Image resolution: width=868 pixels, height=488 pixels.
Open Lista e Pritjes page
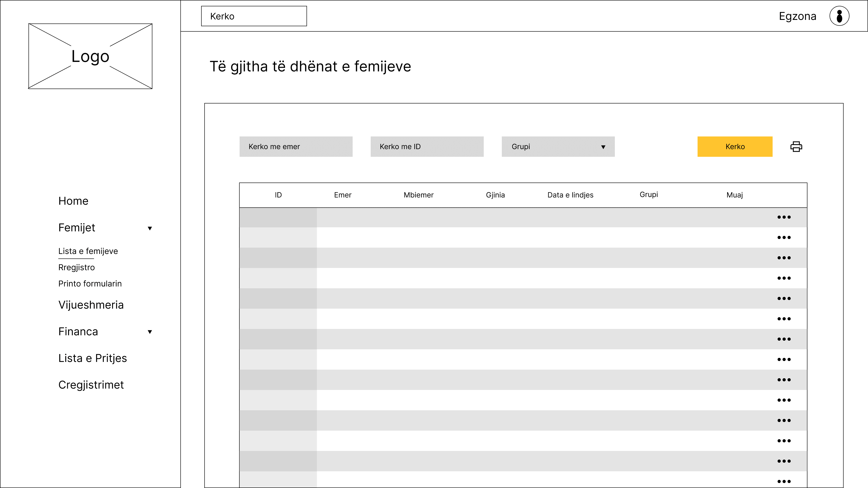pyautogui.click(x=93, y=358)
